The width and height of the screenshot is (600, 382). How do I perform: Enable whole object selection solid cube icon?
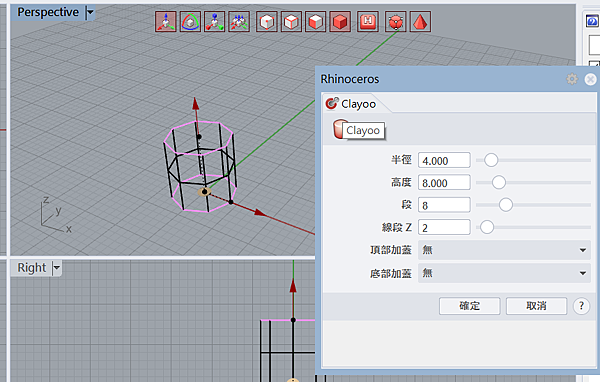pos(340,21)
